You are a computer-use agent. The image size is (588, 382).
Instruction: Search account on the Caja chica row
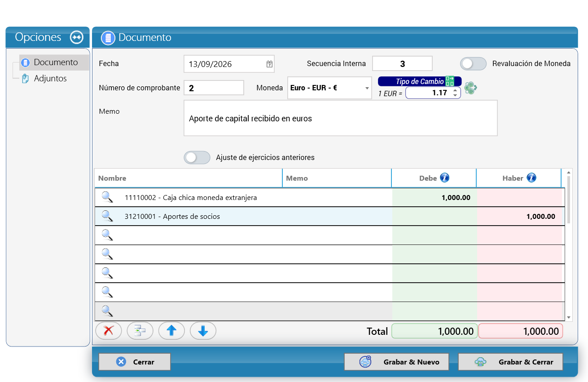(x=107, y=197)
